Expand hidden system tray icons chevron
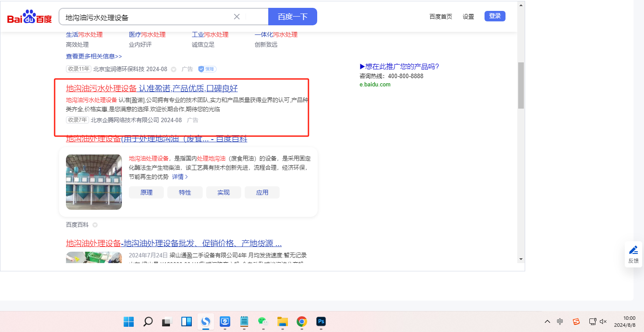This screenshot has width=644, height=332. pyautogui.click(x=547, y=322)
